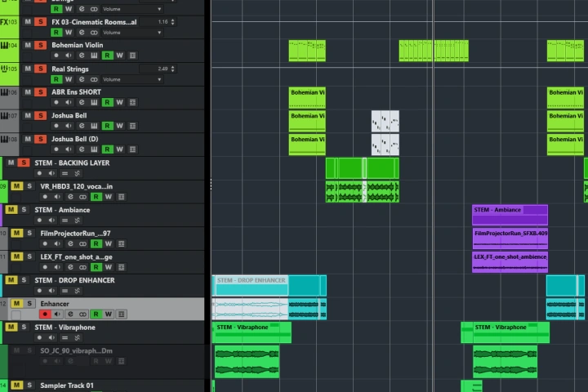Open automation parameter dropdown for Real Strings
Image resolution: width=588 pixels, height=392 pixels.
pos(131,79)
